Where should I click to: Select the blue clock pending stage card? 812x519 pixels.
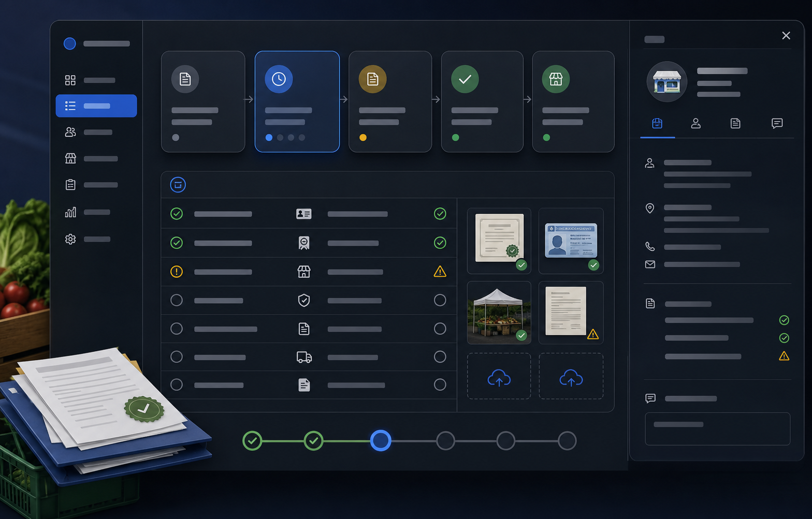click(x=297, y=101)
